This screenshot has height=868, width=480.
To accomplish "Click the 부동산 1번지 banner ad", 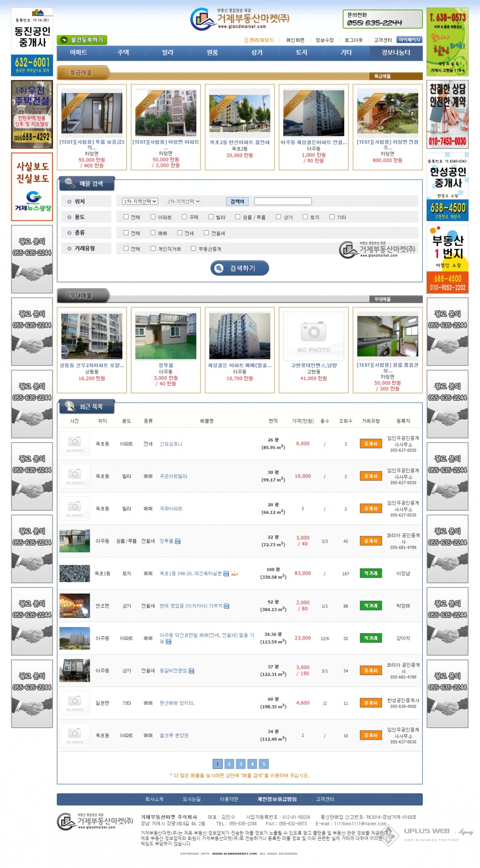I will pos(448,259).
